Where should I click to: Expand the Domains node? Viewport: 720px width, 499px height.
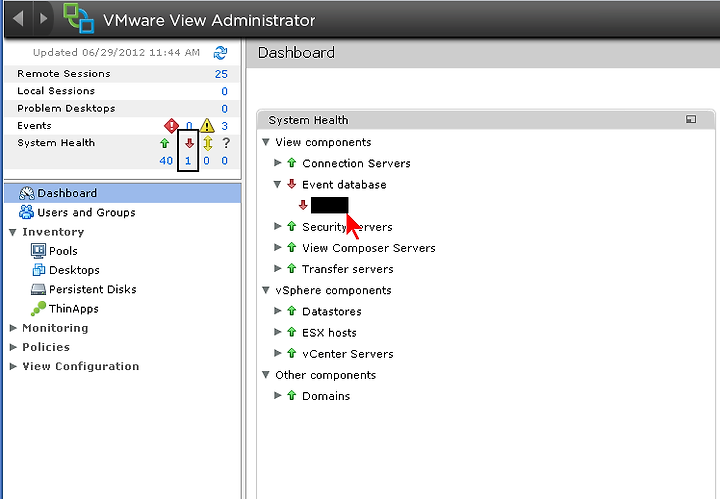point(277,395)
